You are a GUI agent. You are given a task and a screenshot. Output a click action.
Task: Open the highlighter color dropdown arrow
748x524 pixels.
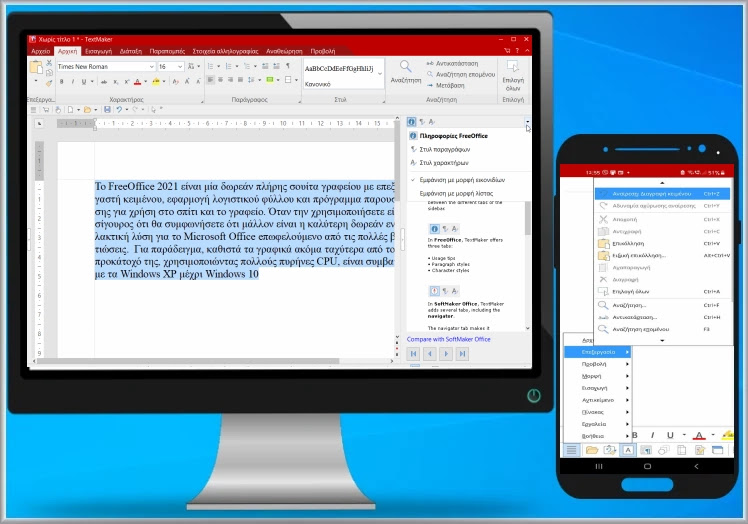click(x=164, y=82)
